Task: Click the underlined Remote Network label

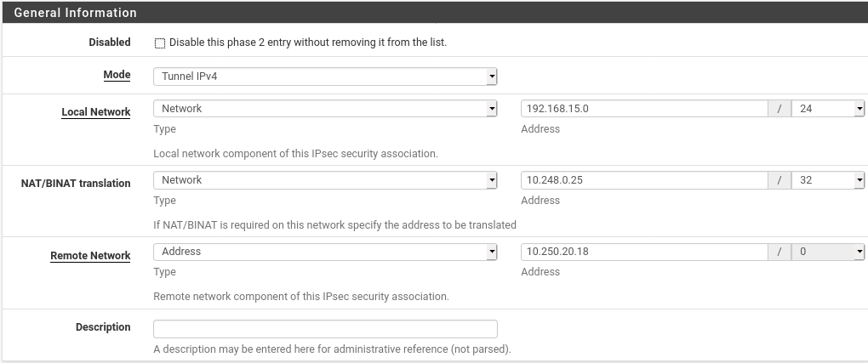Action: coord(90,256)
